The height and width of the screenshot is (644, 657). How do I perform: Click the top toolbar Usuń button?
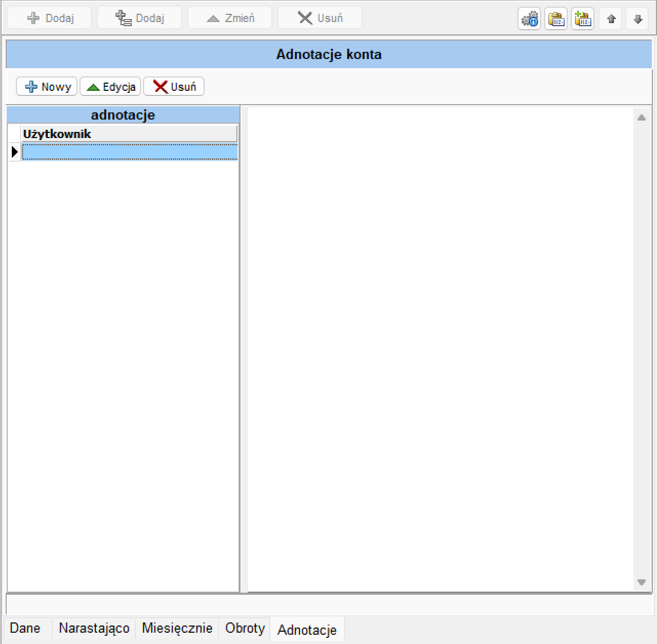point(320,18)
